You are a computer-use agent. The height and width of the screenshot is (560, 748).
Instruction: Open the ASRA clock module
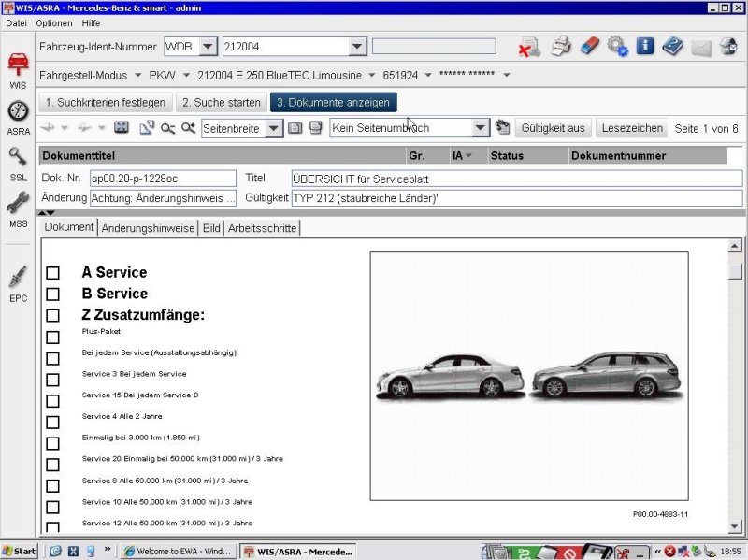click(18, 118)
